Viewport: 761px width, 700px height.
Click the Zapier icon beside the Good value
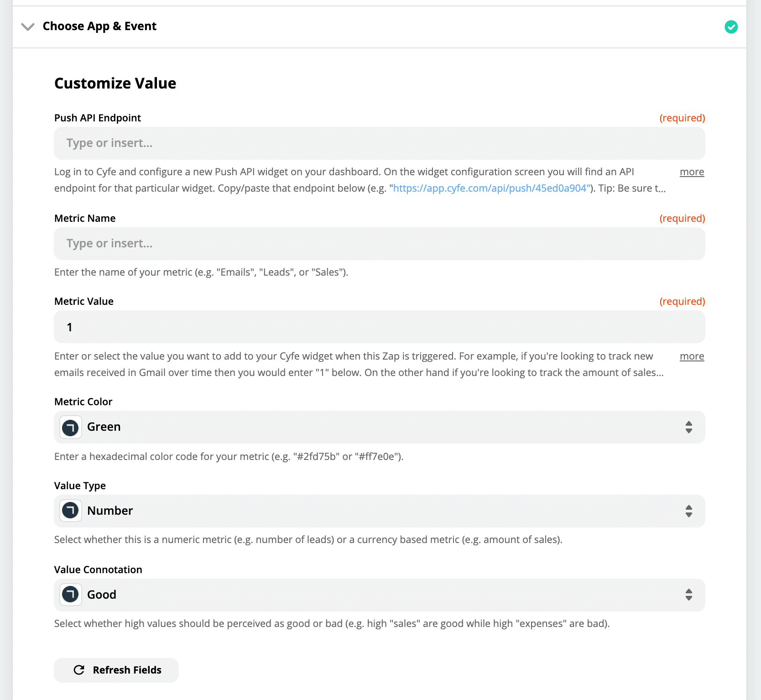(70, 595)
